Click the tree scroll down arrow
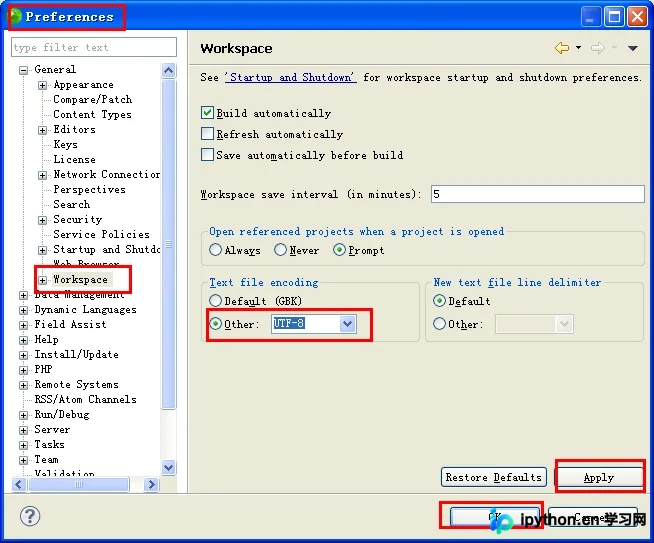 (x=169, y=467)
